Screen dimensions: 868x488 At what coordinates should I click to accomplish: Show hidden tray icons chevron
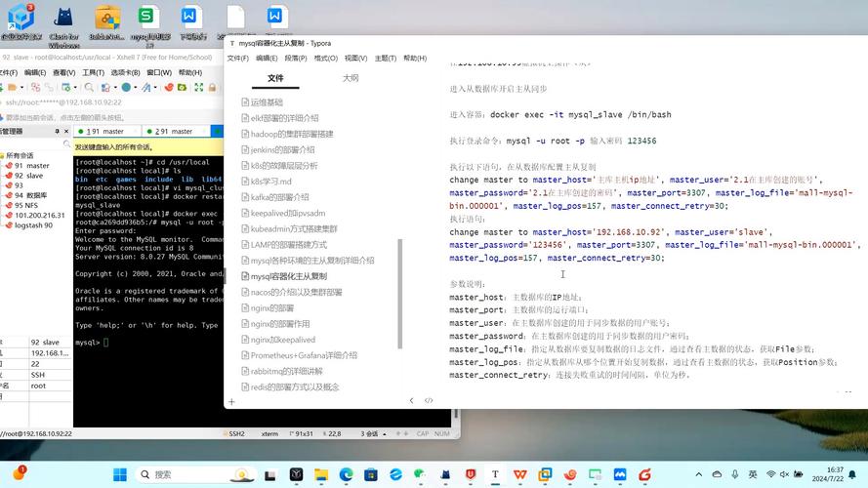tap(699, 474)
